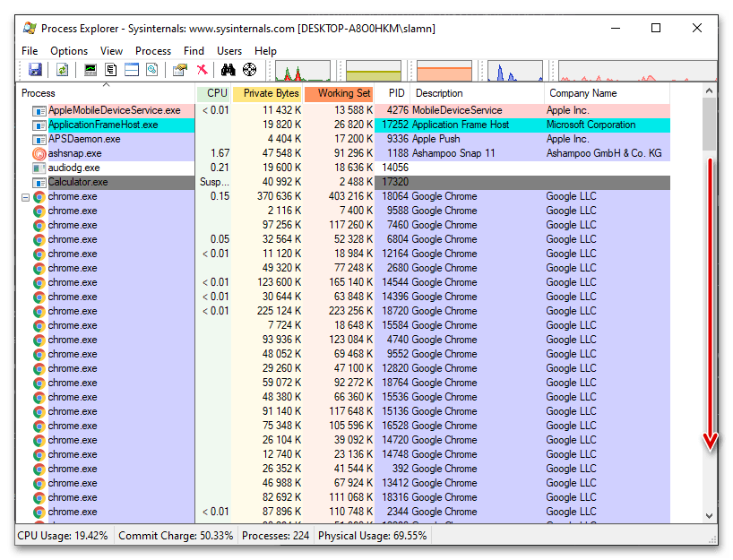Click the vertical scrollbar down arrow
The width and height of the screenshot is (733, 560).
click(710, 515)
